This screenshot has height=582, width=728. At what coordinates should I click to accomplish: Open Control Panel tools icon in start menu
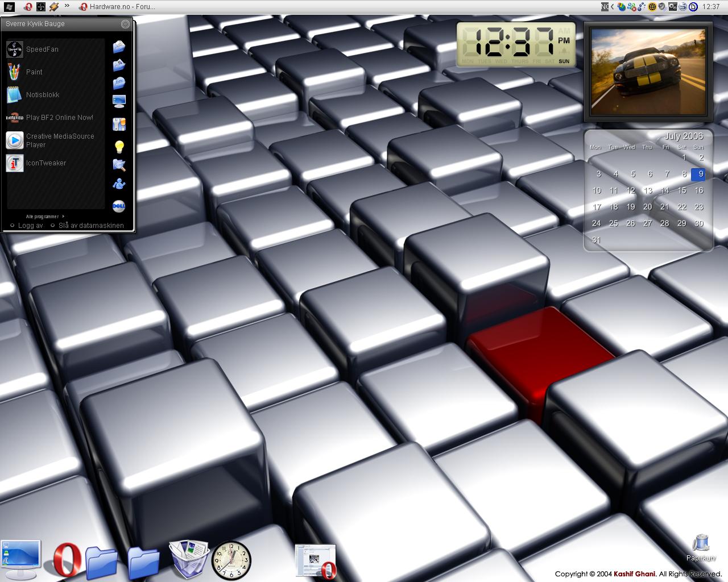tap(119, 124)
